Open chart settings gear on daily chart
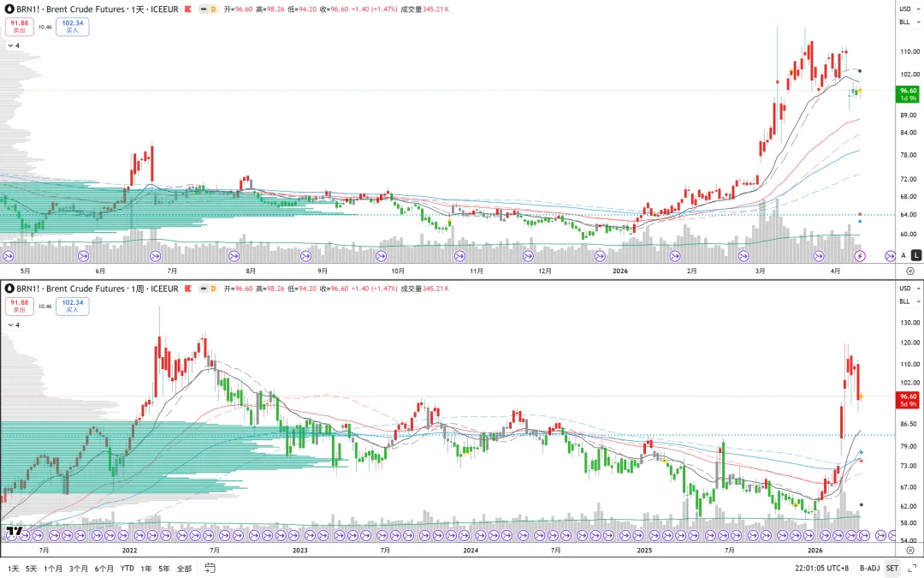924x578 pixels. [x=910, y=271]
